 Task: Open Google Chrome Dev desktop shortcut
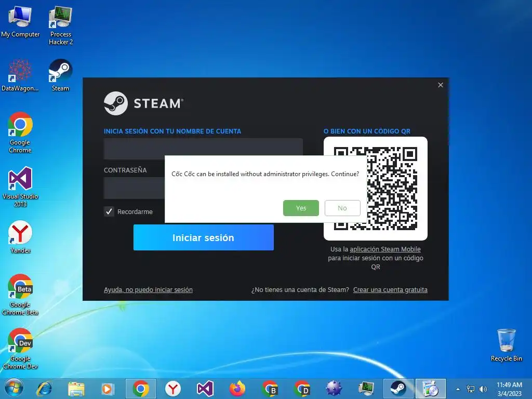click(20, 349)
